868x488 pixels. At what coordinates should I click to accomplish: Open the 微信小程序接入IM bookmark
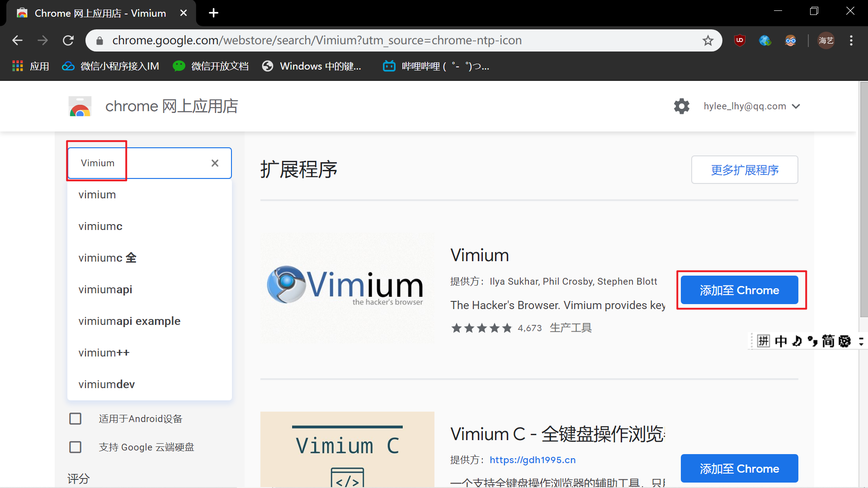110,66
